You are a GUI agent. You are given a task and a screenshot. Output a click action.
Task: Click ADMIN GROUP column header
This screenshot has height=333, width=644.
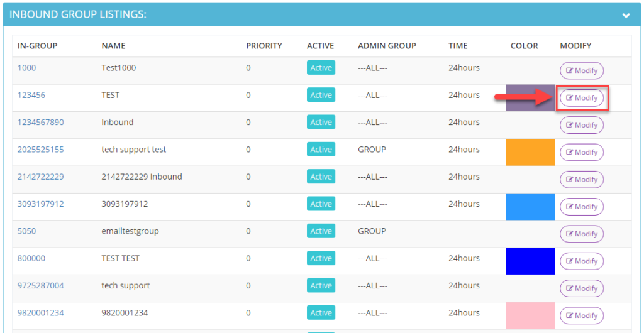387,46
